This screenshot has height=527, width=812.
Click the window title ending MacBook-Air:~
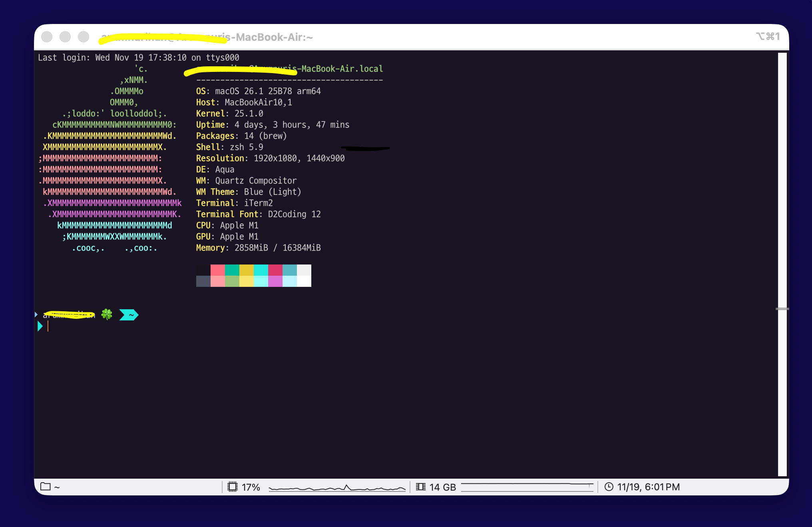coord(272,37)
